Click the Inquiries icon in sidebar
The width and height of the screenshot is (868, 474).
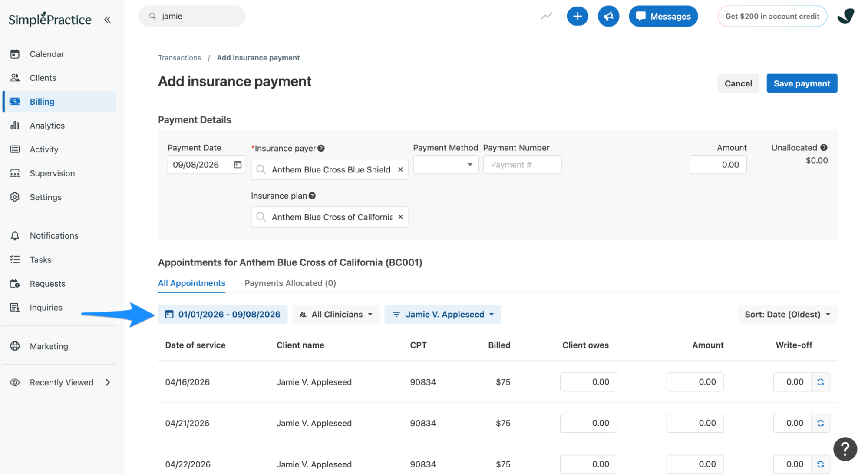pyautogui.click(x=15, y=308)
